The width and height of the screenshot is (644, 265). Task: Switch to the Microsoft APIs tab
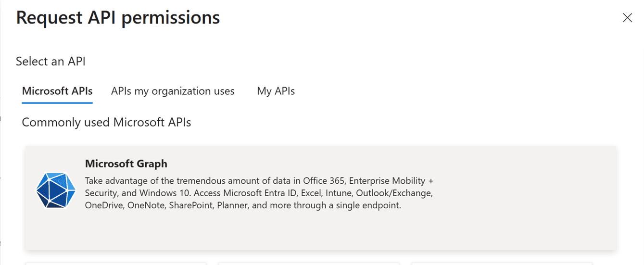coord(57,91)
